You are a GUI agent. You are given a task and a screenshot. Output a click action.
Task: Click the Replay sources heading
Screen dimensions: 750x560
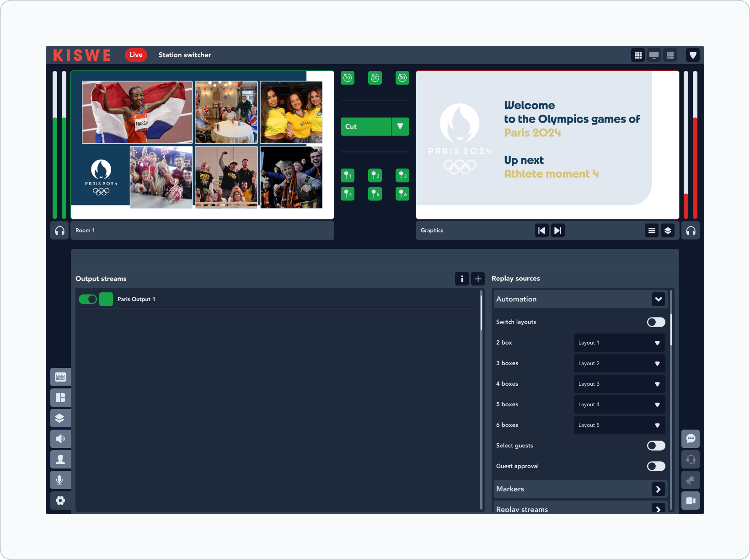click(516, 279)
